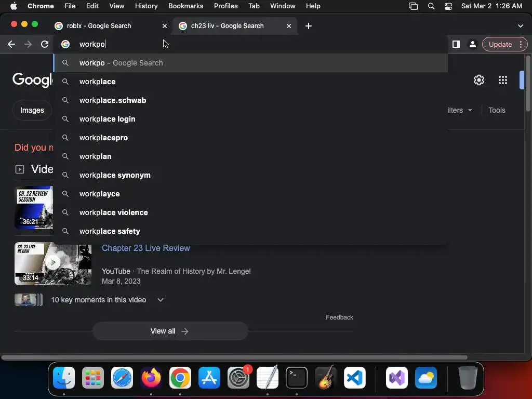The width and height of the screenshot is (532, 399).
Task: Open the Window menu in menu bar
Action: (283, 6)
